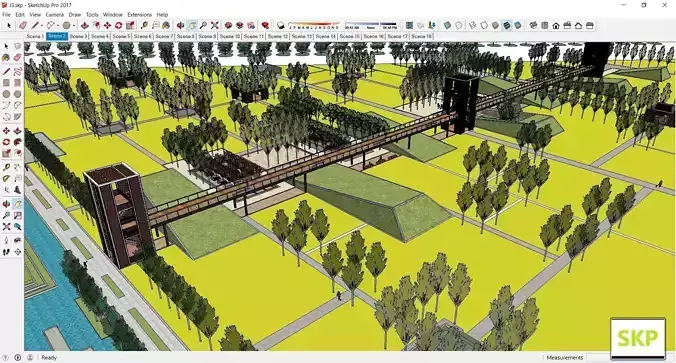Switch to the Scene 18 tab
The height and width of the screenshot is (363, 676).
point(421,36)
